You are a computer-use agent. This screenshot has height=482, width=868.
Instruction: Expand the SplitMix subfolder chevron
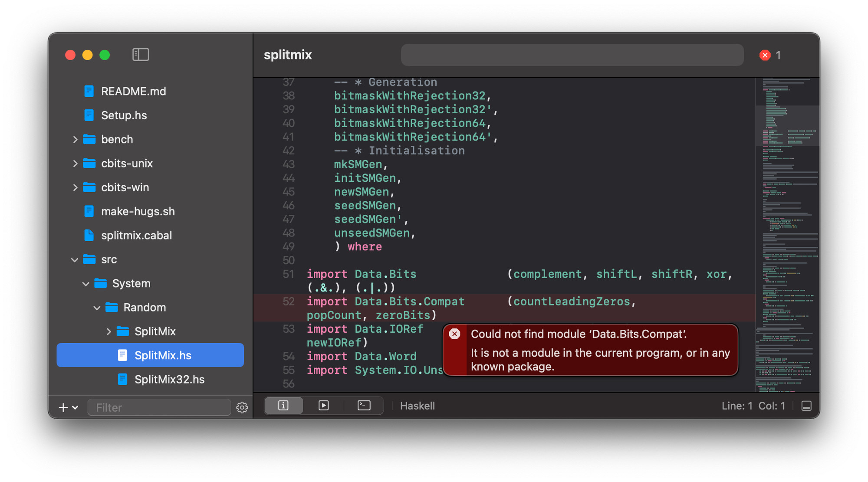tap(108, 331)
